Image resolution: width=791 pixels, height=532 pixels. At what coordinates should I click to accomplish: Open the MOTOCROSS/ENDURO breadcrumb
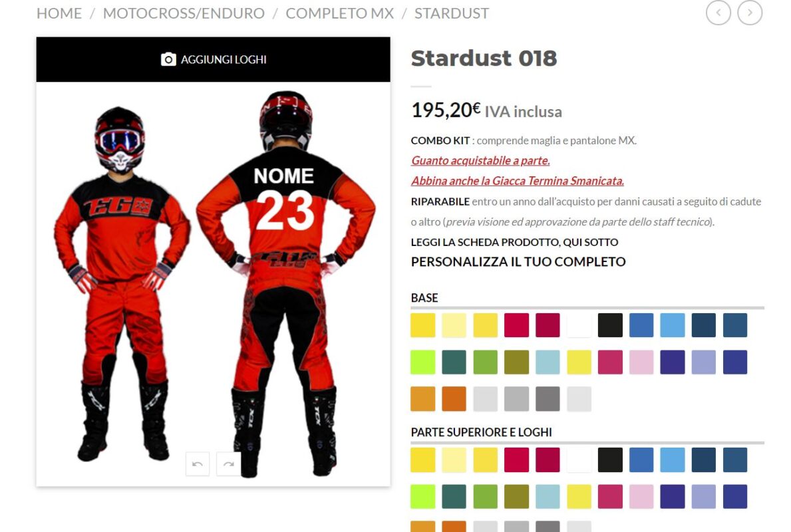(184, 13)
